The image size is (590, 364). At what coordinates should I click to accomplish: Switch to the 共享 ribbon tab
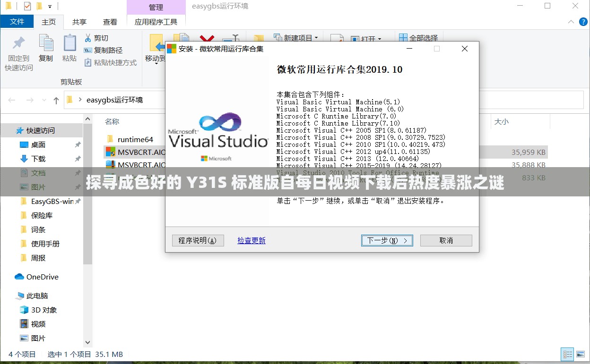coord(79,22)
